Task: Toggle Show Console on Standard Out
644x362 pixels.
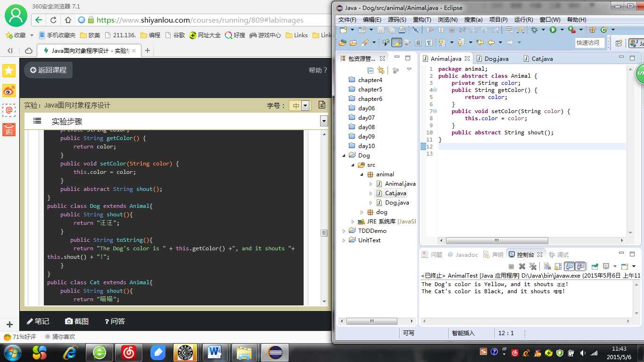Action: 569,266
